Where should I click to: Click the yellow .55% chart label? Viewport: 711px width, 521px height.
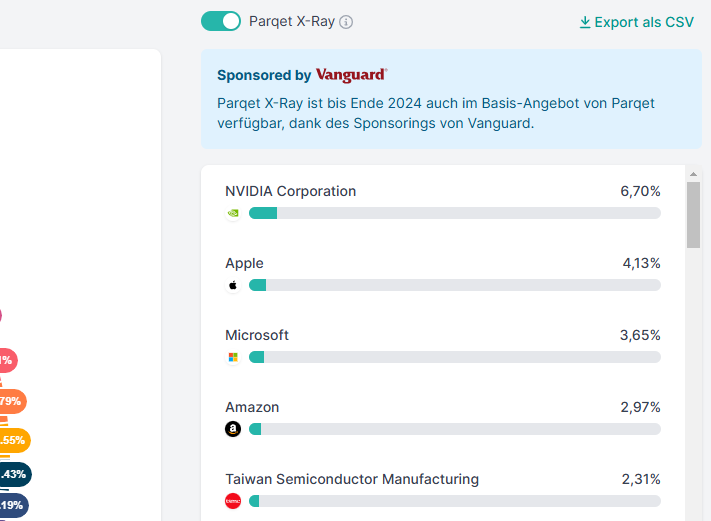14,440
